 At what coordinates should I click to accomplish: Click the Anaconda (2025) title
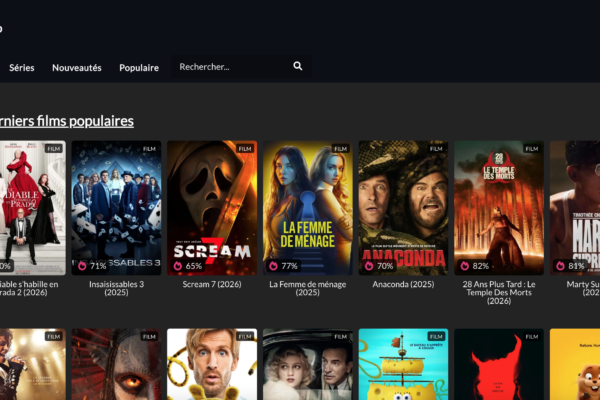403,284
